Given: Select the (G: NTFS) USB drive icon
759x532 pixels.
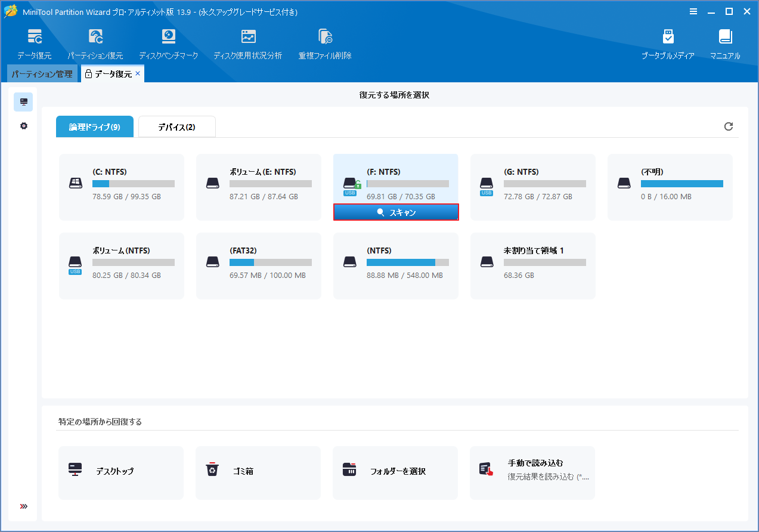Looking at the screenshot, I should point(487,186).
